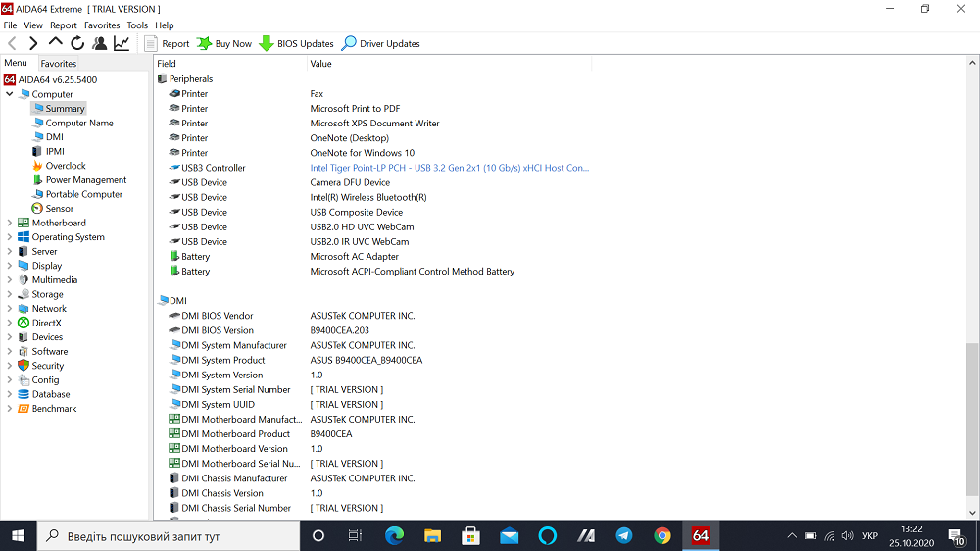The height and width of the screenshot is (551, 980).
Task: Click the Portable Computer icon
Action: [37, 194]
